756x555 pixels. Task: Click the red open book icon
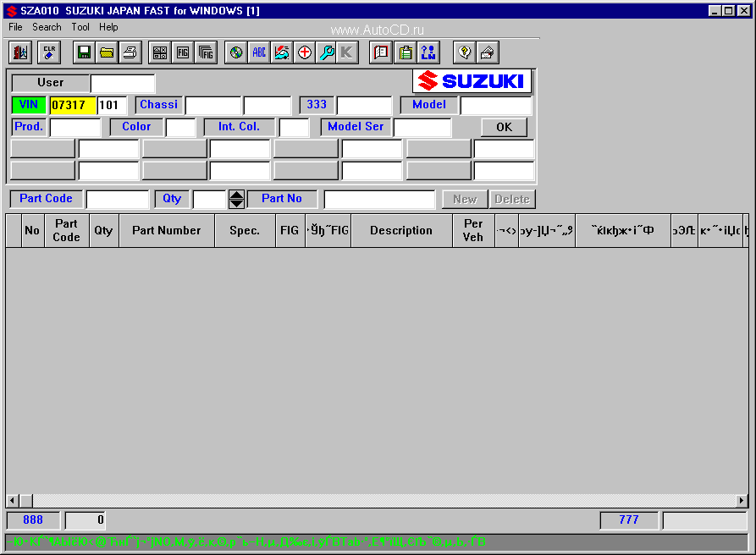(x=381, y=52)
